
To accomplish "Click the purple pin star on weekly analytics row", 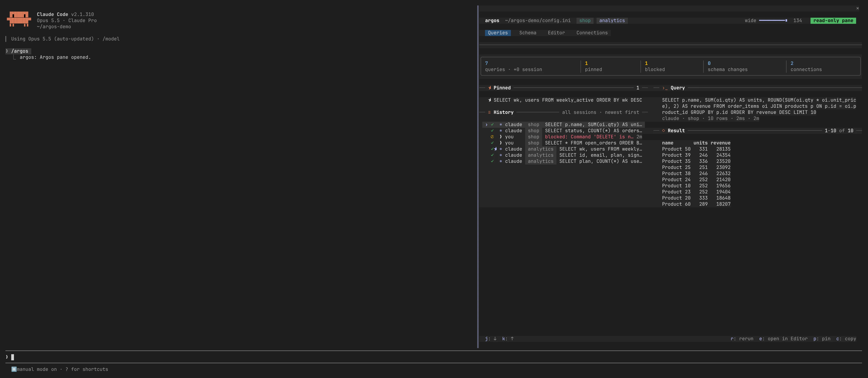I will [x=495, y=149].
